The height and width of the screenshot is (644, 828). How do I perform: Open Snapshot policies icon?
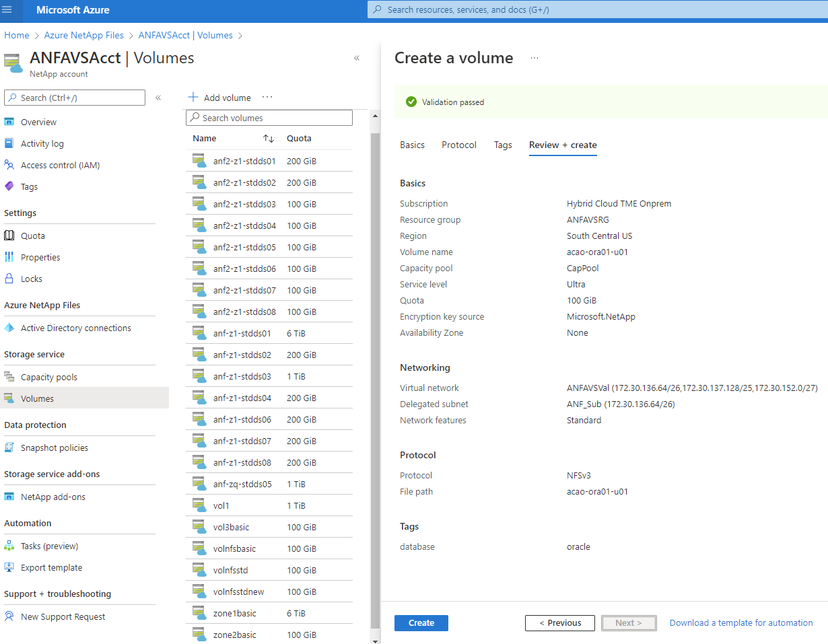(9, 448)
